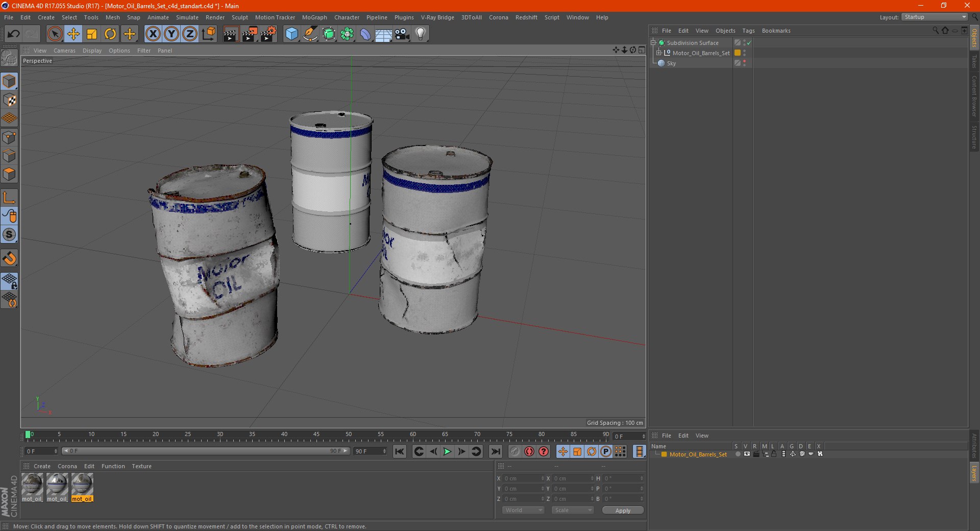980x531 pixels.
Task: Click Make Editable icon in left sidebar
Action: click(9, 58)
